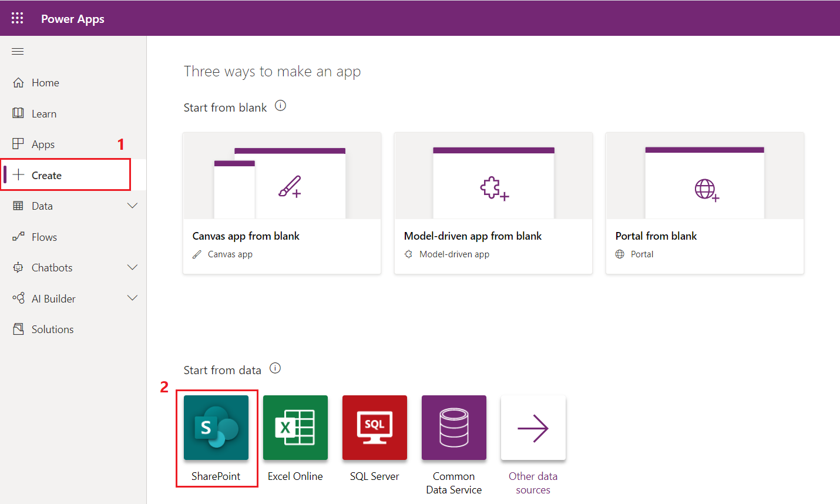Click info icon next to Start from blank
The width and height of the screenshot is (840, 504).
coord(281,106)
